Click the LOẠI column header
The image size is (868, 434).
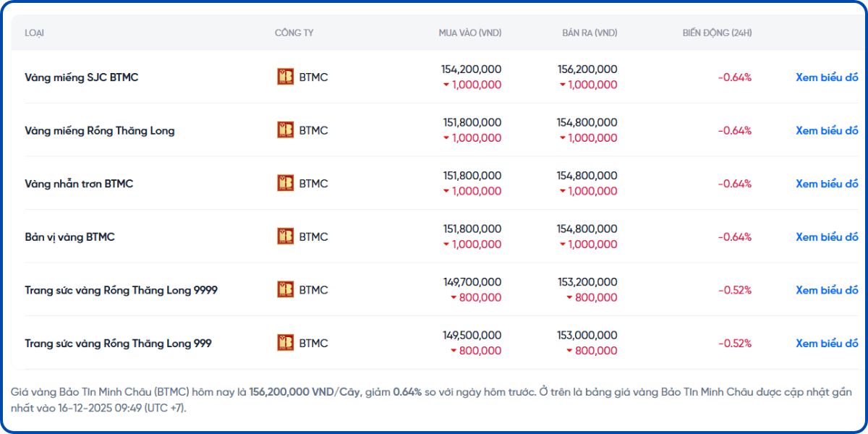[x=35, y=33]
